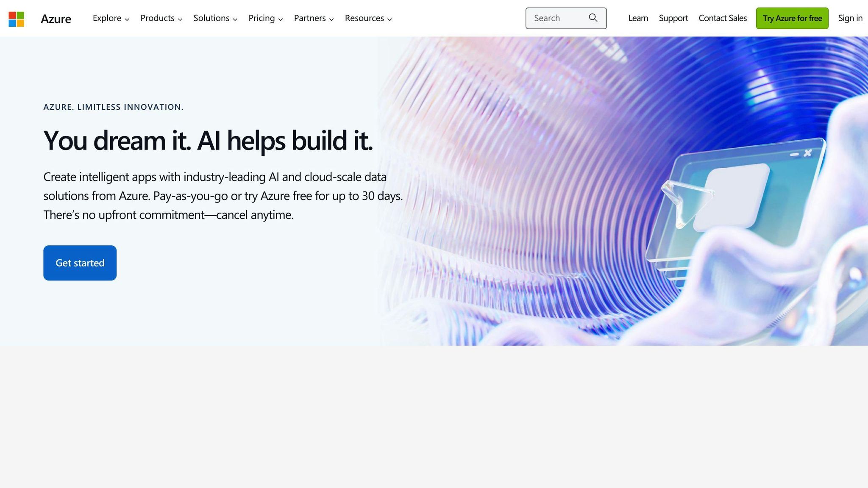Click the Microsoft four-square logo
The width and height of the screenshot is (868, 488).
click(16, 19)
